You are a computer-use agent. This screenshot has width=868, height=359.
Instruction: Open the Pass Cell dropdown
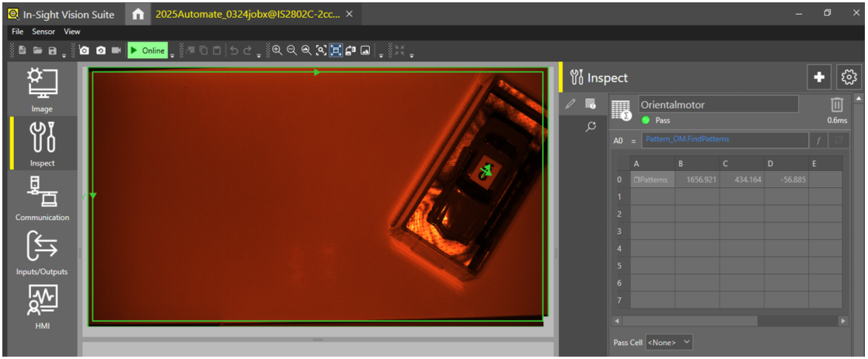[668, 342]
